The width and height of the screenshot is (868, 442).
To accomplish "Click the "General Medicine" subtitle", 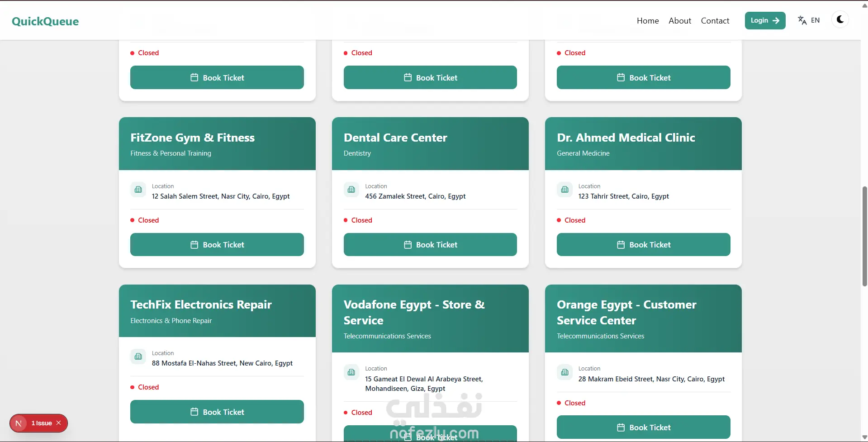I will (x=583, y=153).
